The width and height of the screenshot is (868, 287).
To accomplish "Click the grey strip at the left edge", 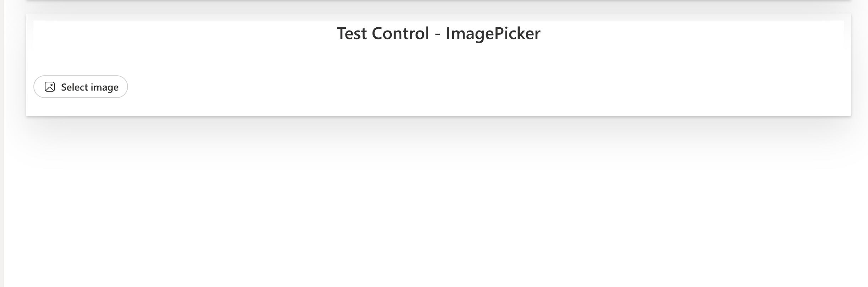I will click(2, 142).
